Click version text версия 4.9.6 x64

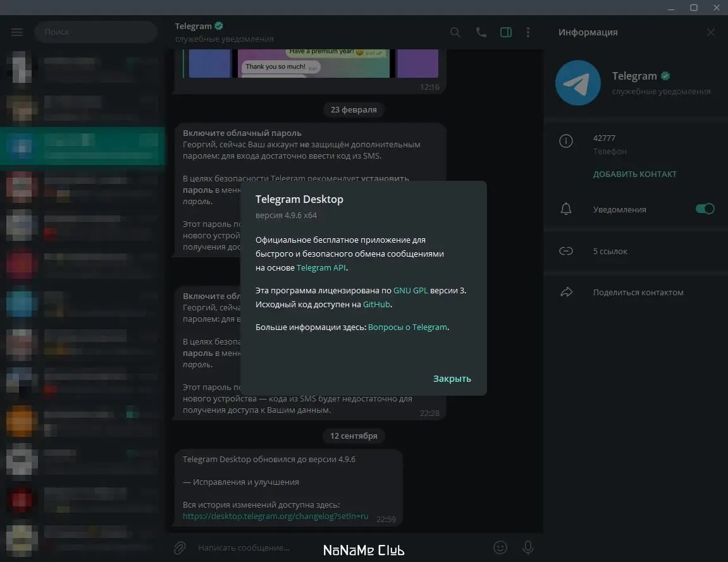click(x=286, y=216)
